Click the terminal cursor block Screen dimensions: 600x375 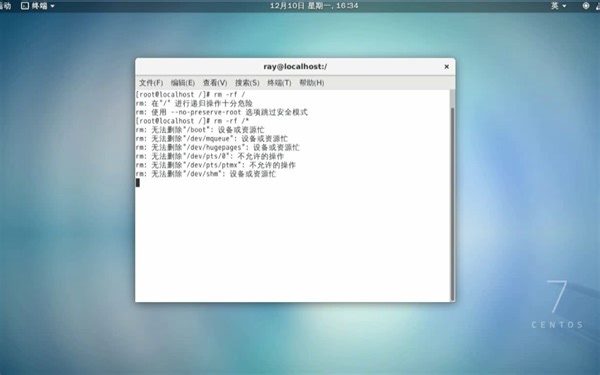click(x=138, y=183)
